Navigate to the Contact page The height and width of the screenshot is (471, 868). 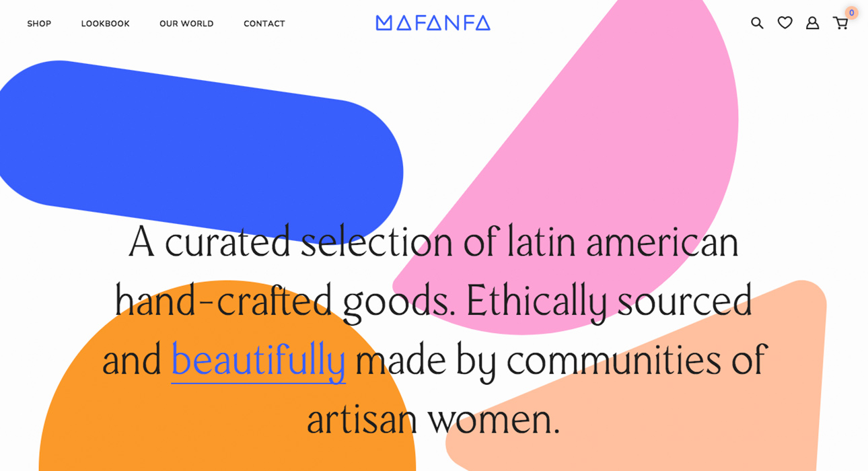pos(264,24)
